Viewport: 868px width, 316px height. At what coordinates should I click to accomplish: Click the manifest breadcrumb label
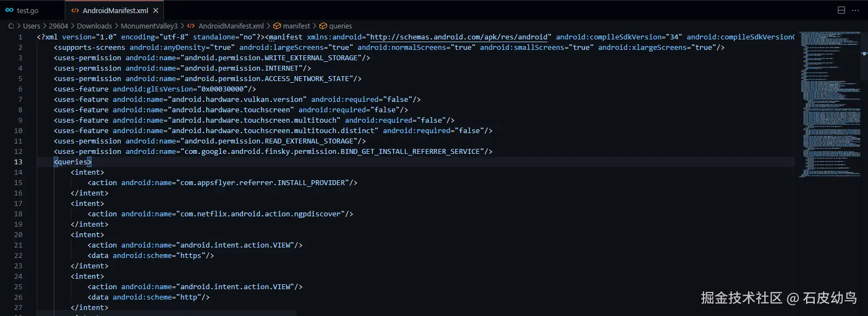coord(296,26)
